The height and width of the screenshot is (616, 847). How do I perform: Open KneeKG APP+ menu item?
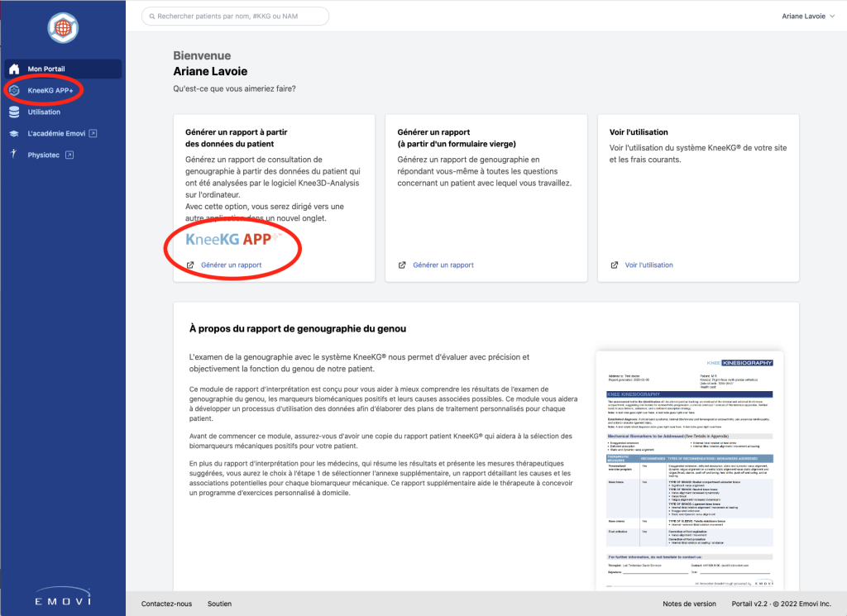pos(63,91)
